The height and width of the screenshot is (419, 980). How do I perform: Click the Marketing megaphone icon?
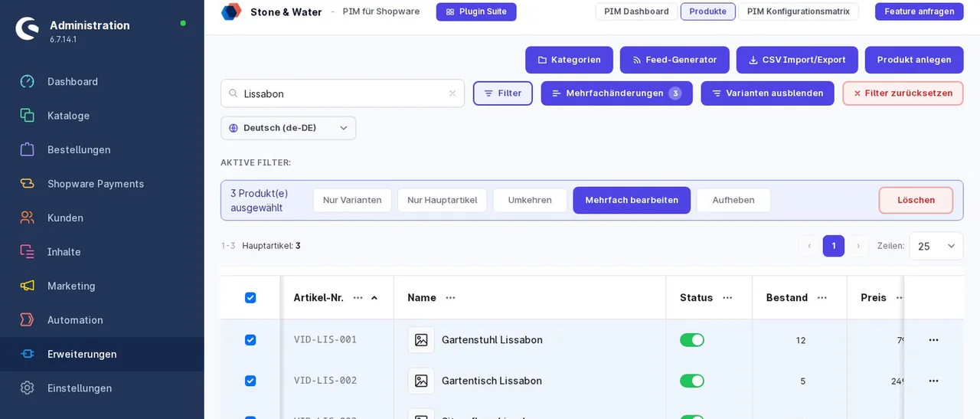coord(27,286)
